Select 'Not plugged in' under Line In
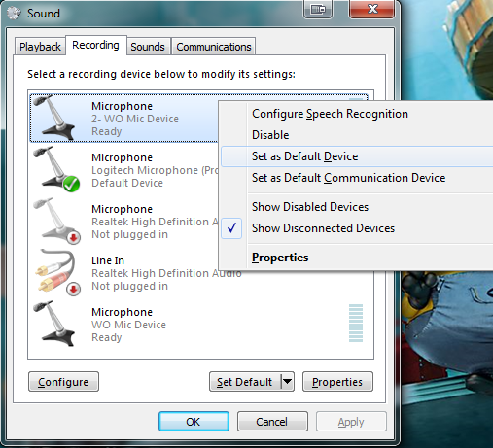493x448 pixels. pos(129,286)
